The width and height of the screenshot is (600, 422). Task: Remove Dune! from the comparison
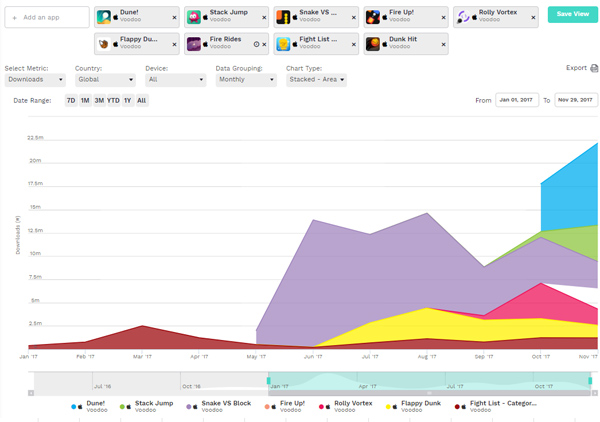(x=174, y=18)
